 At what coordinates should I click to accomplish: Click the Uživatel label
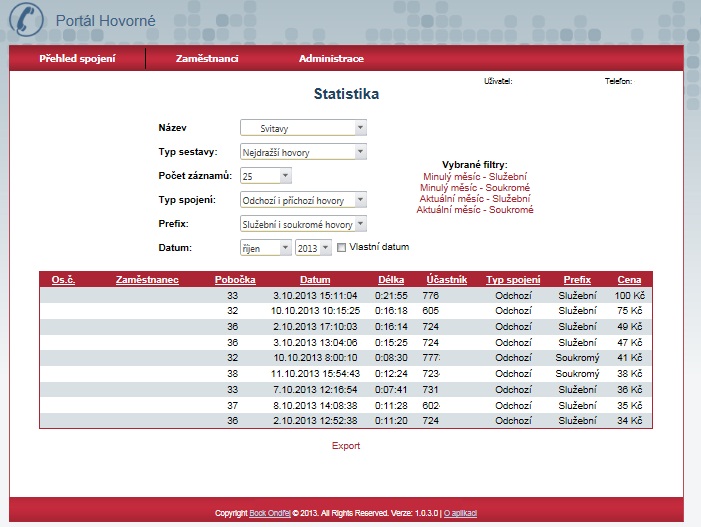pos(498,81)
